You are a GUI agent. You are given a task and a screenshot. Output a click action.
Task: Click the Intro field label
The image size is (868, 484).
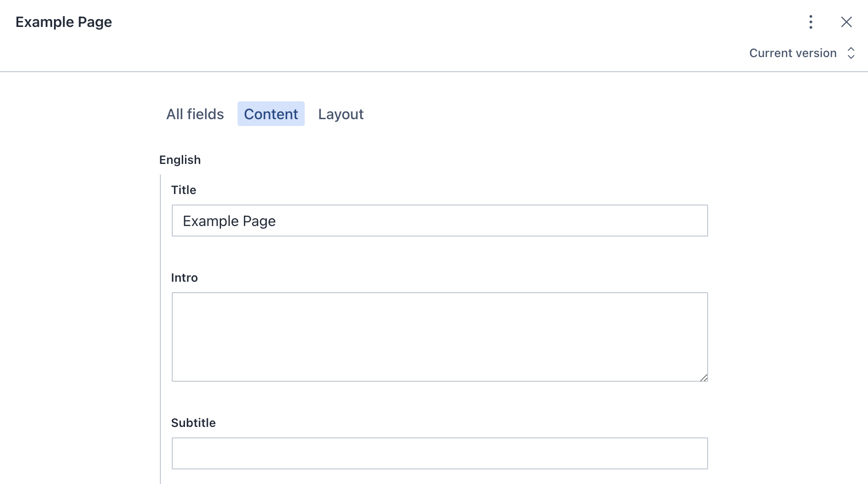[x=185, y=278]
